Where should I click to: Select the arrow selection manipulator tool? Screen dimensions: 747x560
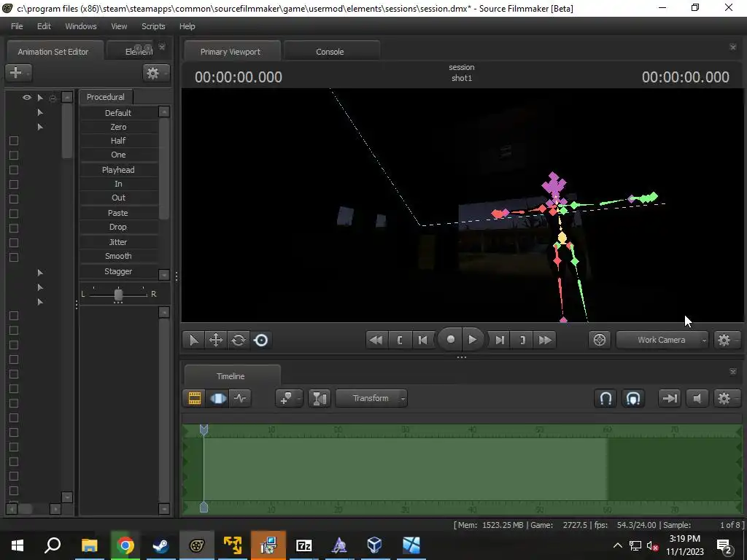point(193,340)
